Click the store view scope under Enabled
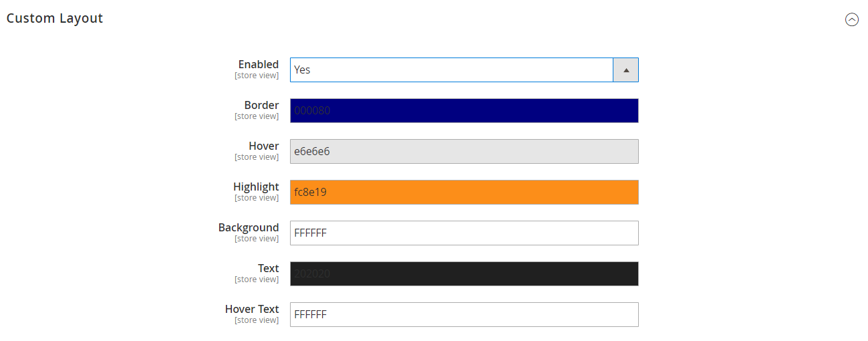868x341 pixels. (257, 76)
